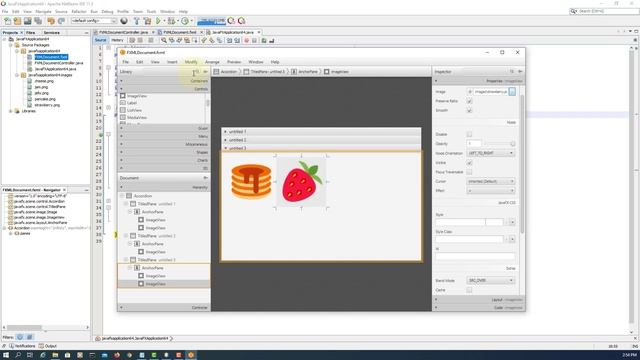Open the Effect dropdown
640x360 pixels.
tap(491, 191)
